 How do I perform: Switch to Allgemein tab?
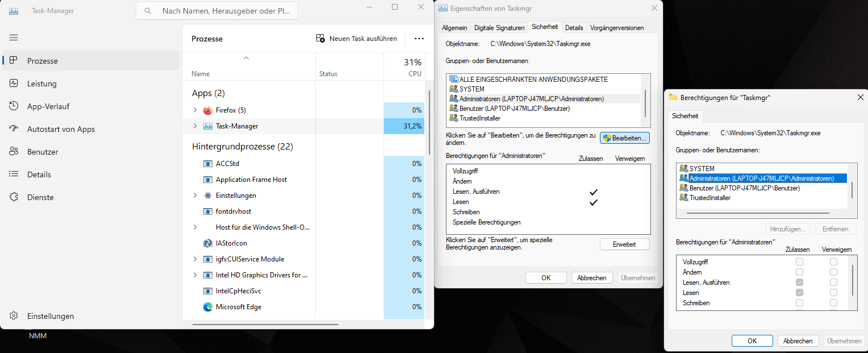click(454, 27)
